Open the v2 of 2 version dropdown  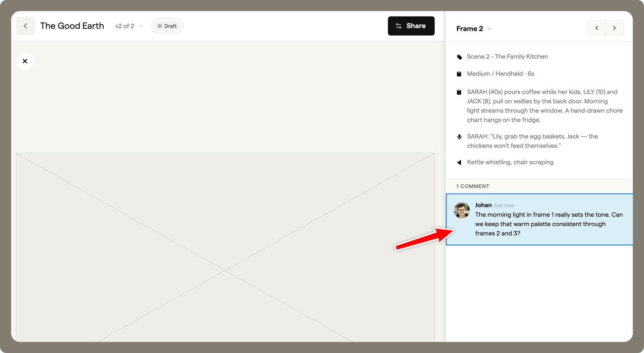(129, 26)
